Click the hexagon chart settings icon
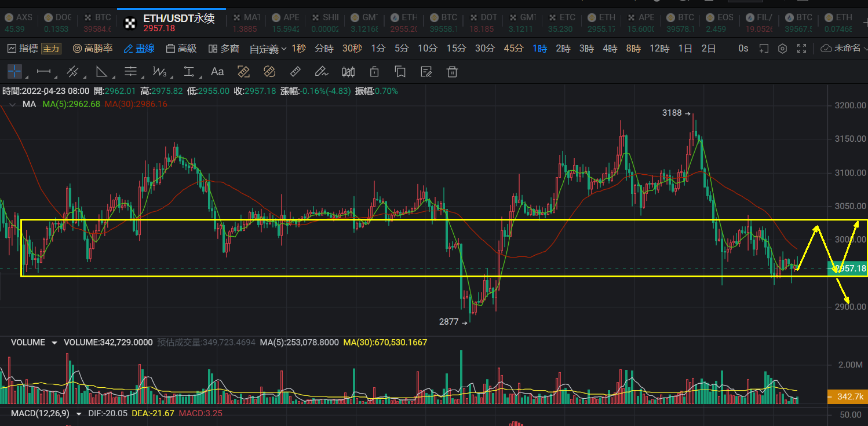This screenshot has width=868, height=426. tap(782, 49)
